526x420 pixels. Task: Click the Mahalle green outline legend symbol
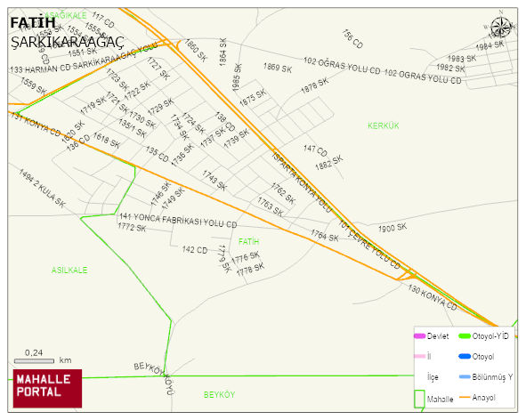tap(420, 399)
